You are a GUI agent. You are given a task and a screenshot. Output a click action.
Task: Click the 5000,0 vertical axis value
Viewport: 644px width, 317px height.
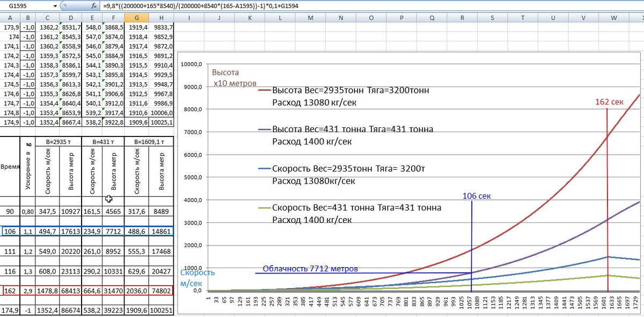(x=192, y=178)
